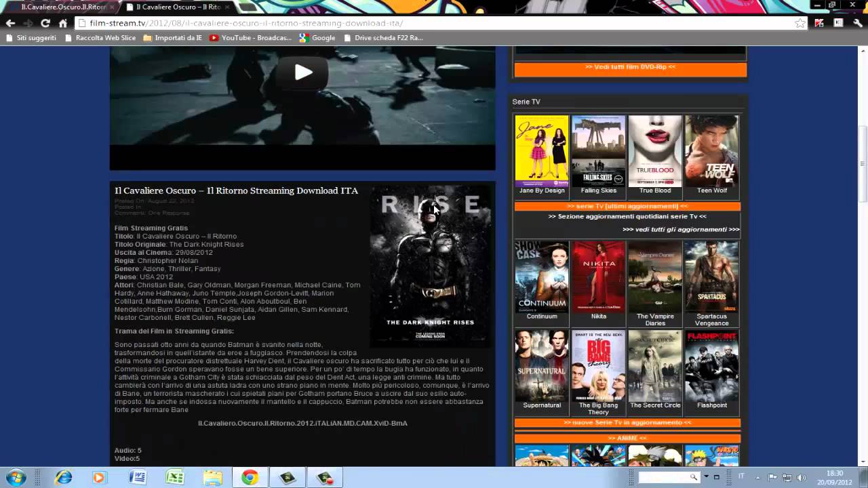Click the taskbar desktop search box
Image resolution: width=868 pixels, height=488 pixels.
(670, 477)
